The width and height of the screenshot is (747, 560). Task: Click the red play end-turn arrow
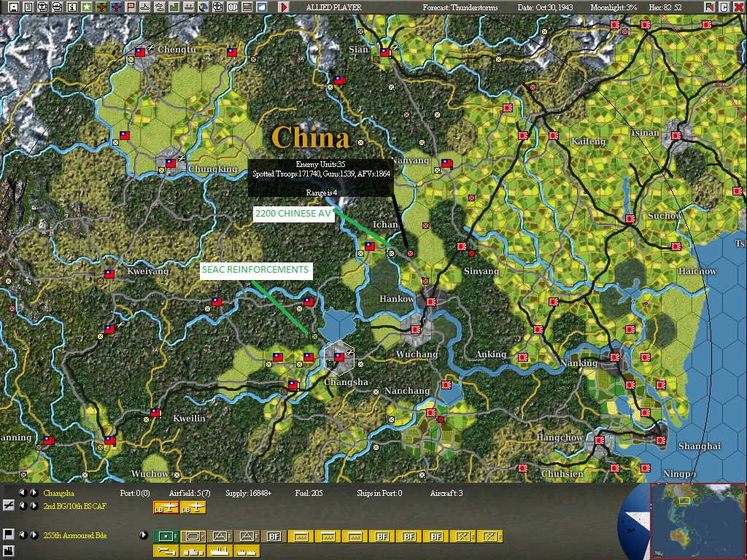pos(284,7)
